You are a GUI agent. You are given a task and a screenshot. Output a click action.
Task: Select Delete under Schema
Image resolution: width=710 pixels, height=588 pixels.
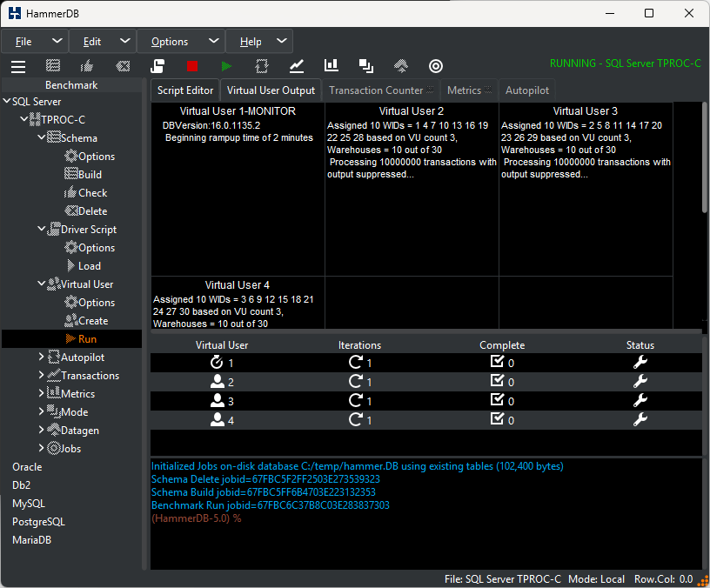86,211
